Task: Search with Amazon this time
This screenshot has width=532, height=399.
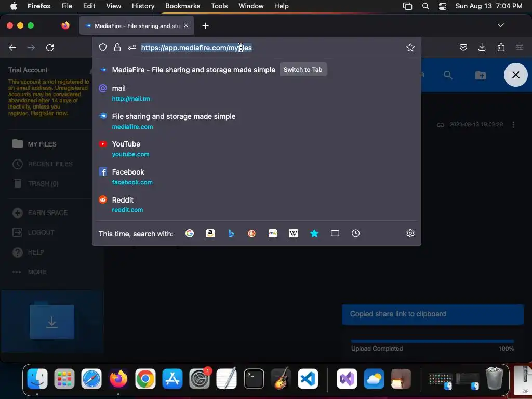Action: (210, 233)
